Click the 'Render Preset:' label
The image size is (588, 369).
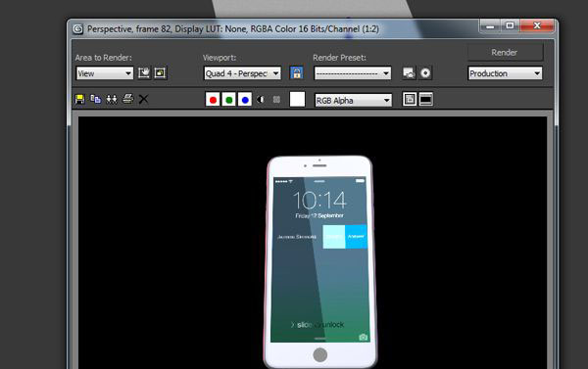339,58
